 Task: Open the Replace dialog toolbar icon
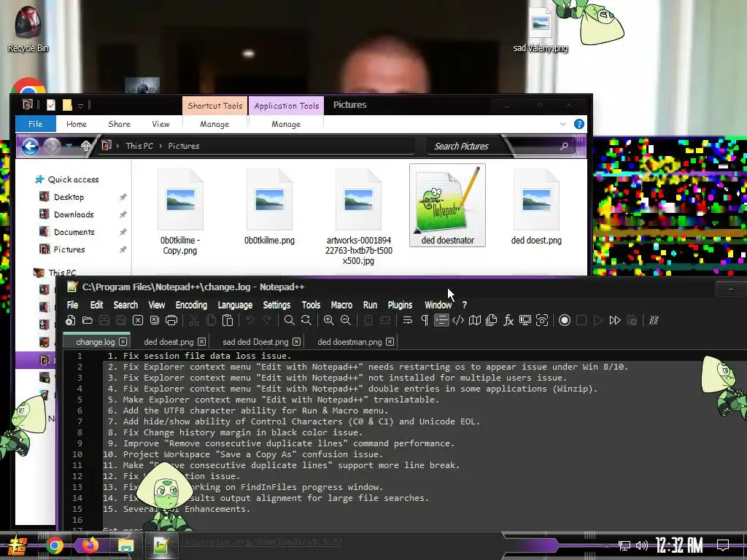tap(306, 321)
